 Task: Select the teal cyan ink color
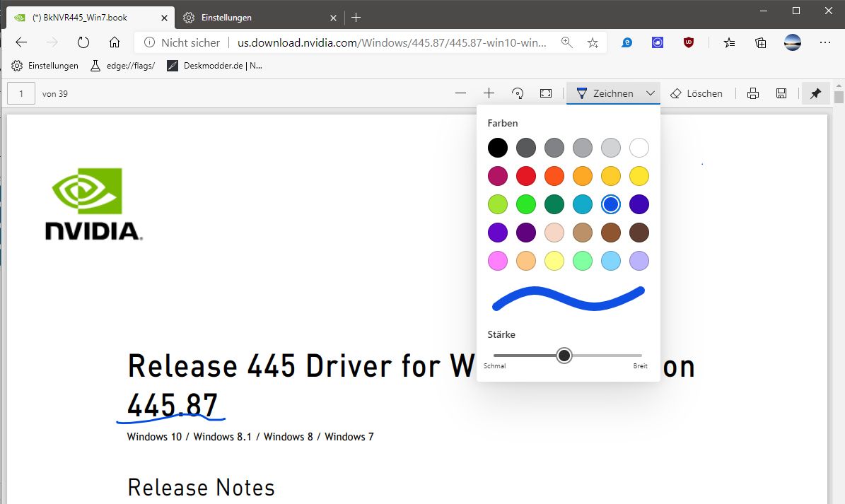coord(583,204)
